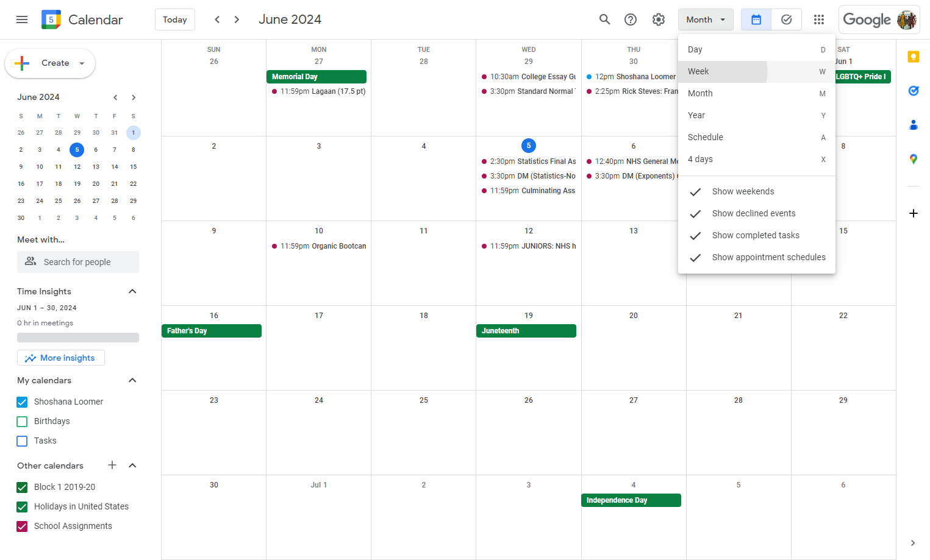Click the Today button
The width and height of the screenshot is (930, 560).
[x=175, y=19]
